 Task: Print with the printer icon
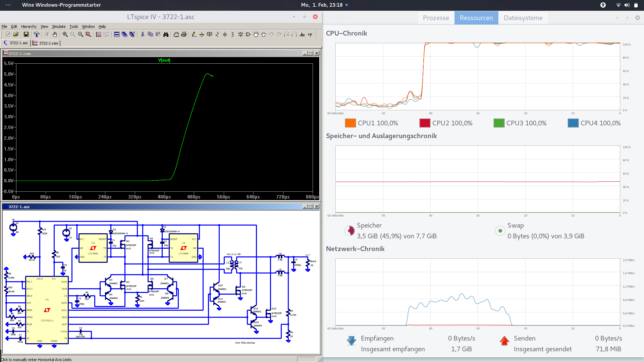[184, 35]
